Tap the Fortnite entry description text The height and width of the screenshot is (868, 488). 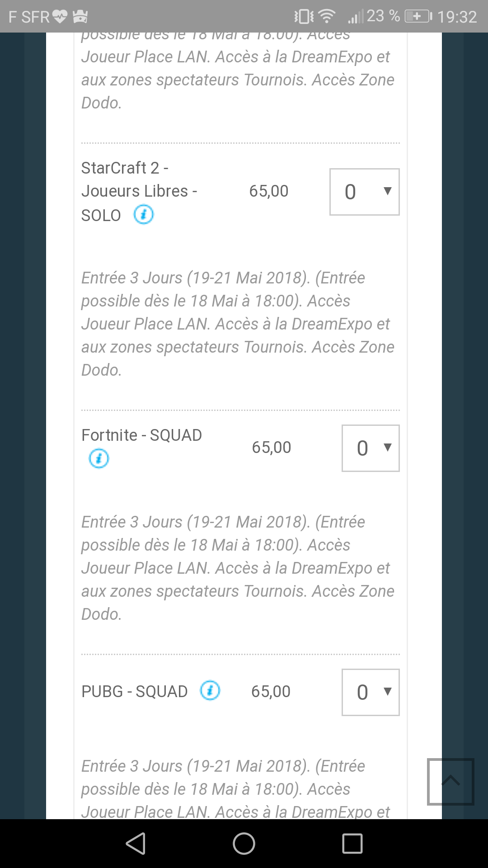[x=238, y=568]
